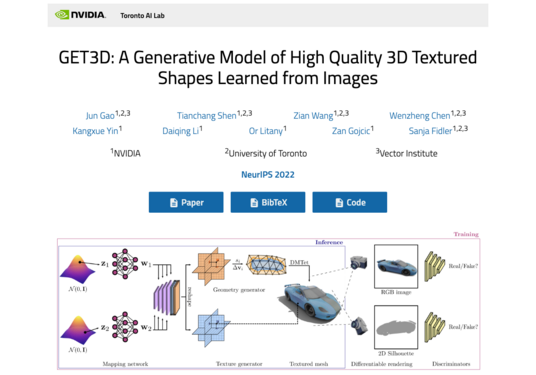Viewport: 536px width, 375px height.
Task: Open Or Litany author link
Action: click(266, 131)
